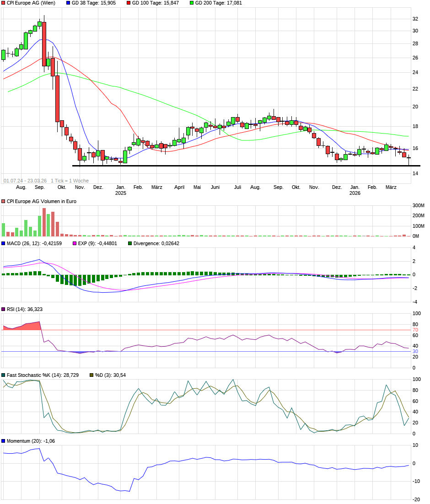Click the %D (3) legend icon
Screen dimensions: 430x504
coord(91,375)
